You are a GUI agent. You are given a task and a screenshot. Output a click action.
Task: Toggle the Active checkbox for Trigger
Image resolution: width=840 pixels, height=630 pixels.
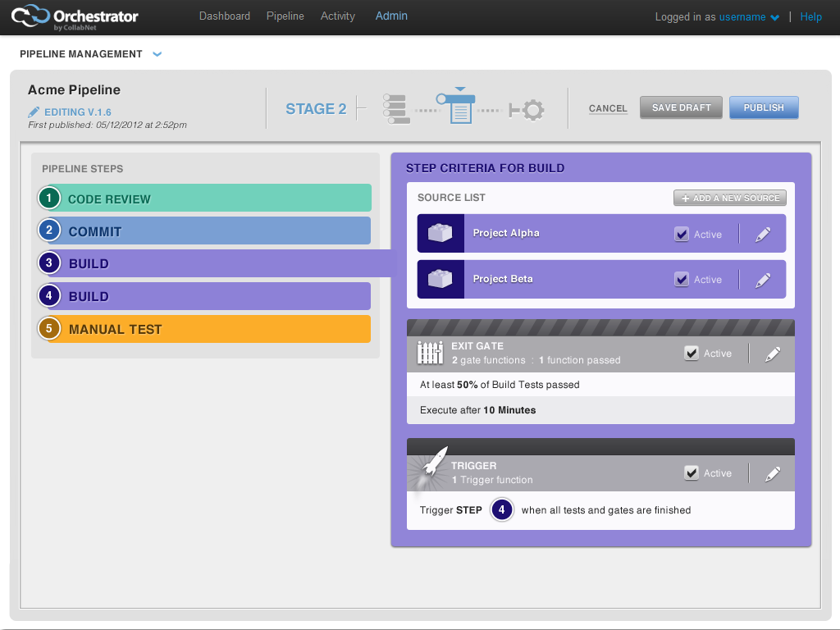click(x=692, y=473)
